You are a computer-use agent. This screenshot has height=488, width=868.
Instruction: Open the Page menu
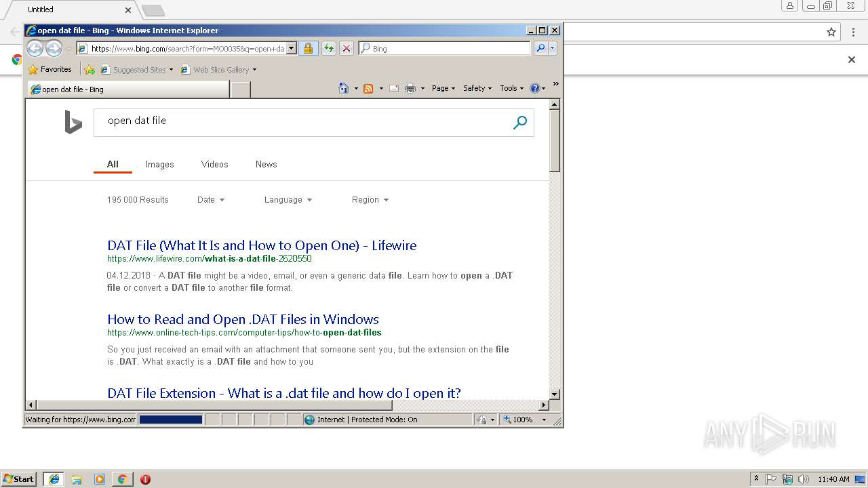(443, 88)
